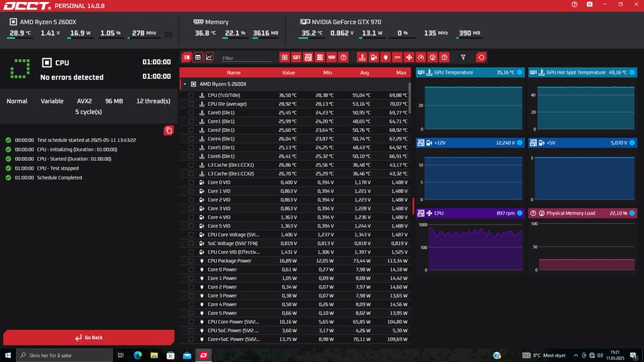Switch to table-only sensor view
644x362 pixels.
(198, 58)
